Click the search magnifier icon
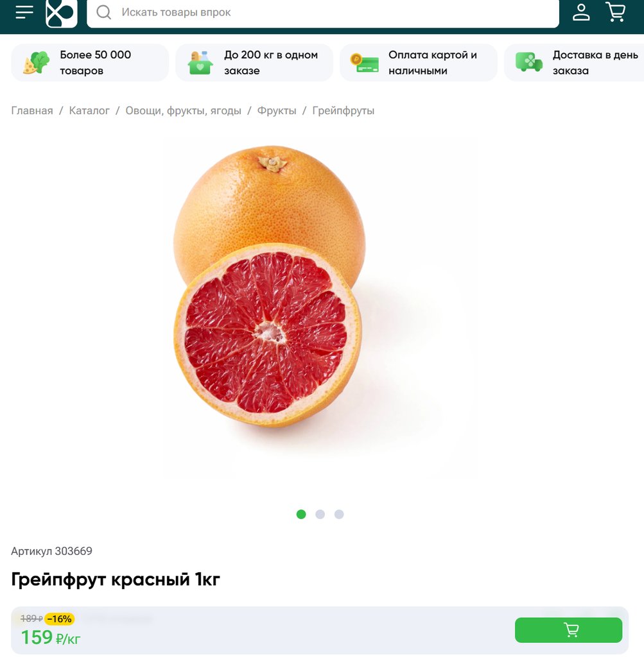 pos(103,12)
